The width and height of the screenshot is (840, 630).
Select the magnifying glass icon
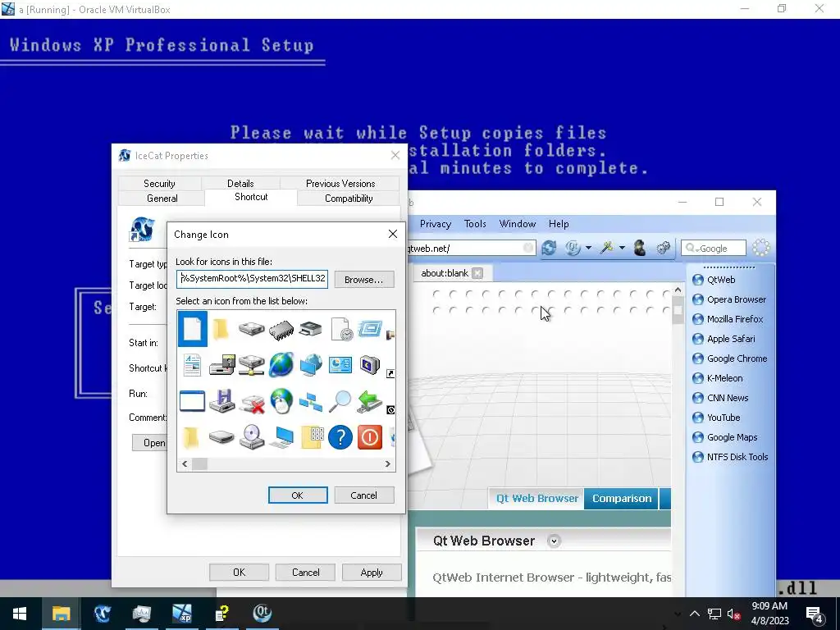coord(340,400)
